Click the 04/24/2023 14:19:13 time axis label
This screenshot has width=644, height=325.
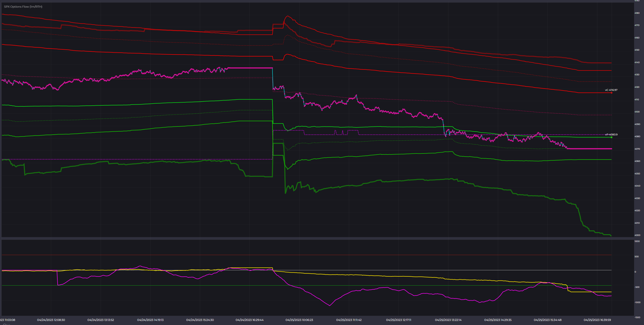150,320
